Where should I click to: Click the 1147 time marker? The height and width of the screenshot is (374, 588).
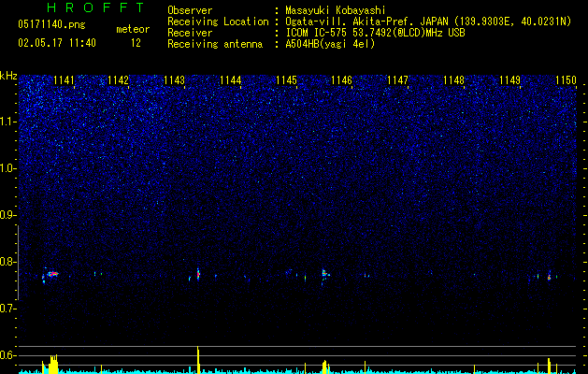(x=397, y=80)
